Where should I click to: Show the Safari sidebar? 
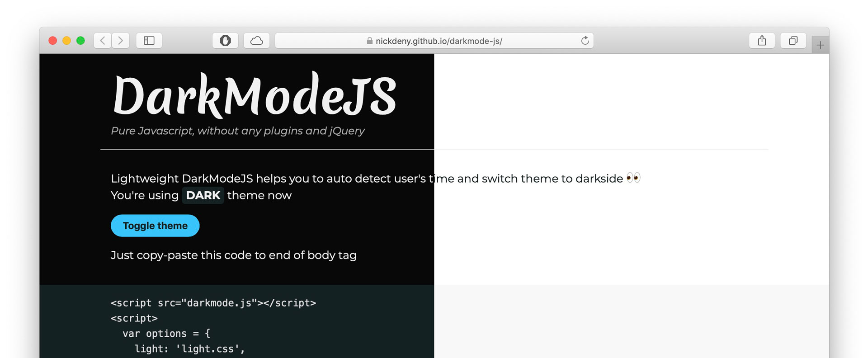pos(149,41)
